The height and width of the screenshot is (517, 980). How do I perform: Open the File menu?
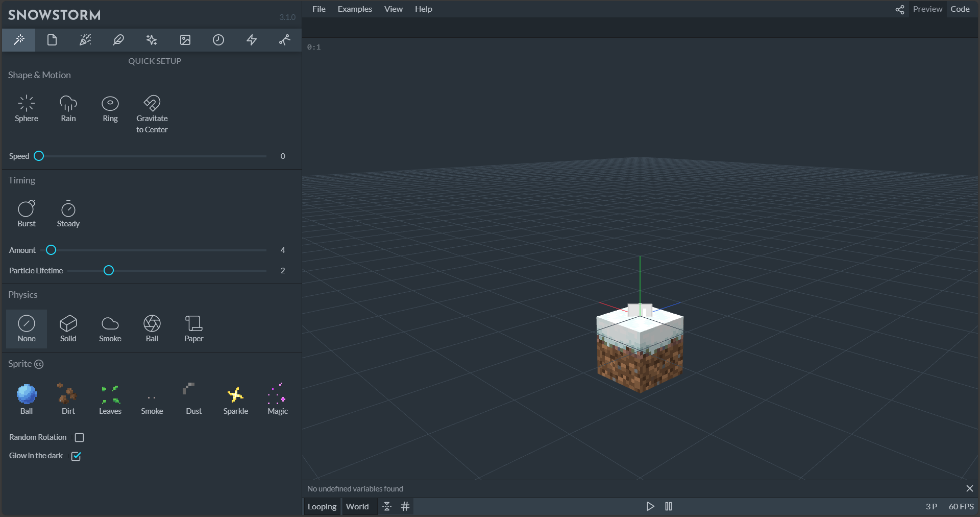[319, 9]
